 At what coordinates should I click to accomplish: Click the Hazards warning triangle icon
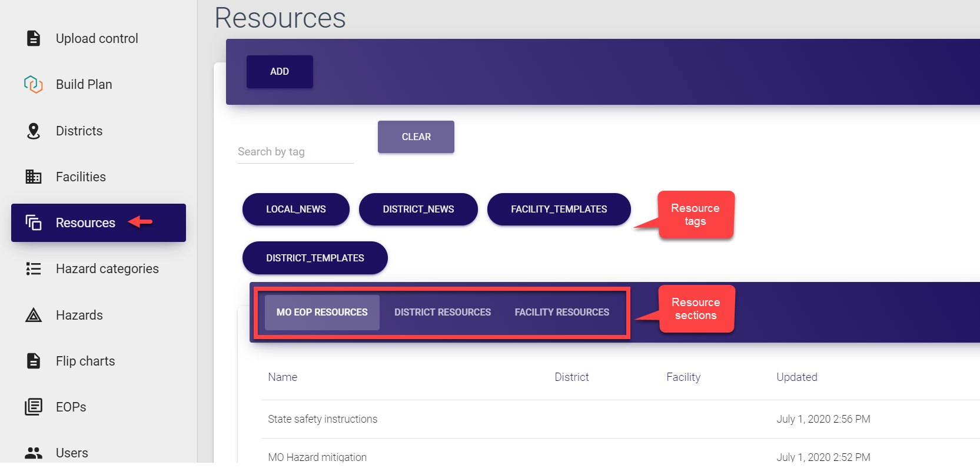pos(34,316)
